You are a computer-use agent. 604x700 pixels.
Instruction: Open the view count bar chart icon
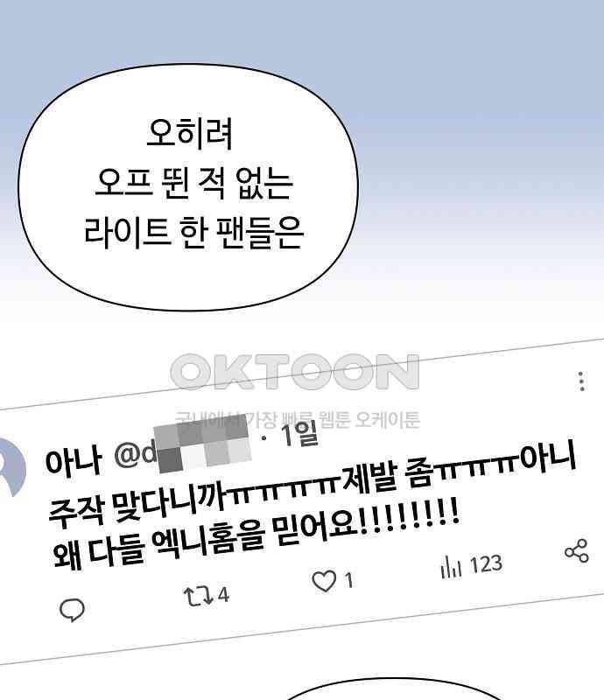pos(450,567)
